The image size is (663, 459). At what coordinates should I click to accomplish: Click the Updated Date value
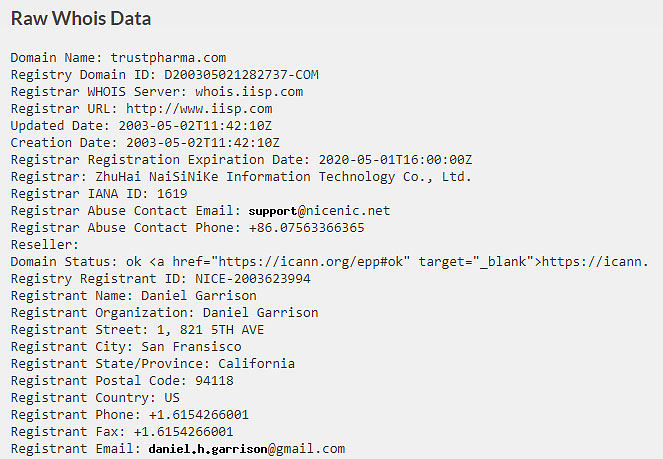point(195,126)
